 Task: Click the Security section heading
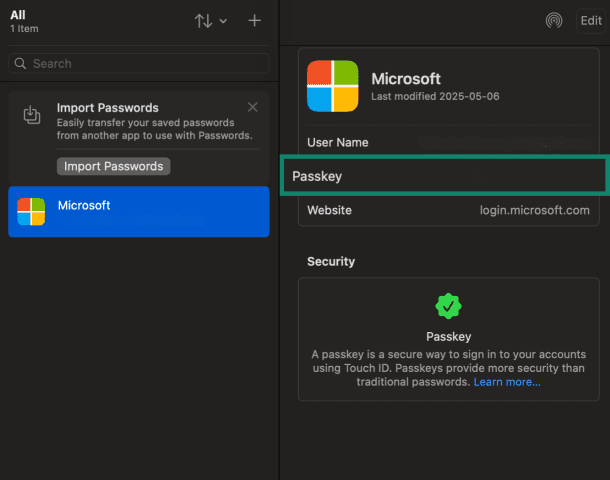click(x=331, y=261)
